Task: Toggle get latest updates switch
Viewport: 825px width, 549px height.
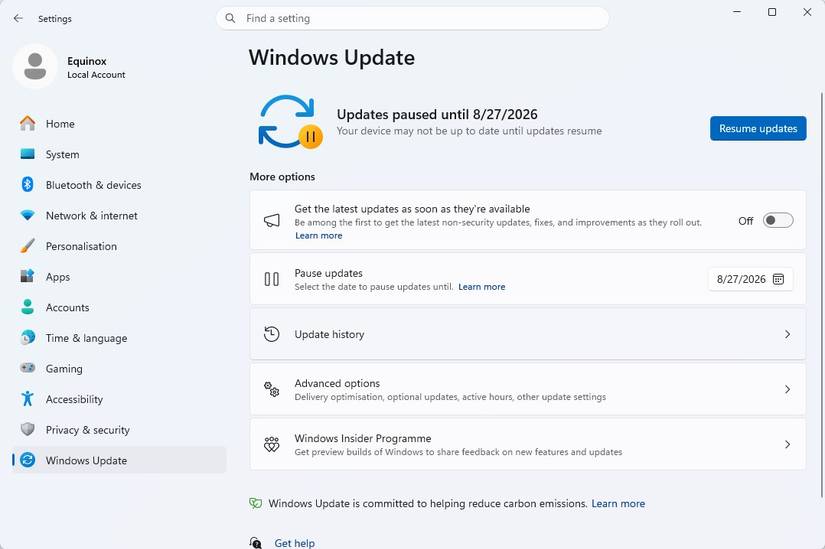Action: coord(778,221)
